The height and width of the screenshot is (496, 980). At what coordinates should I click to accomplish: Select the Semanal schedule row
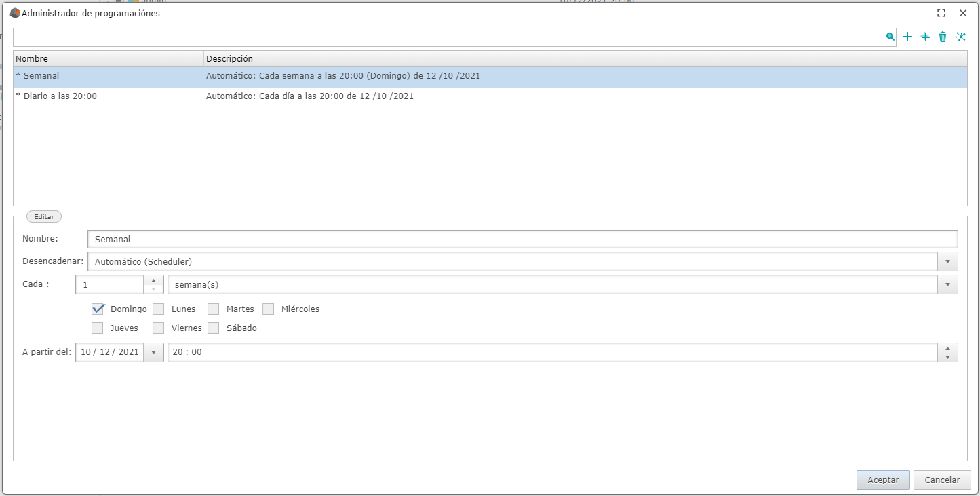pos(490,76)
